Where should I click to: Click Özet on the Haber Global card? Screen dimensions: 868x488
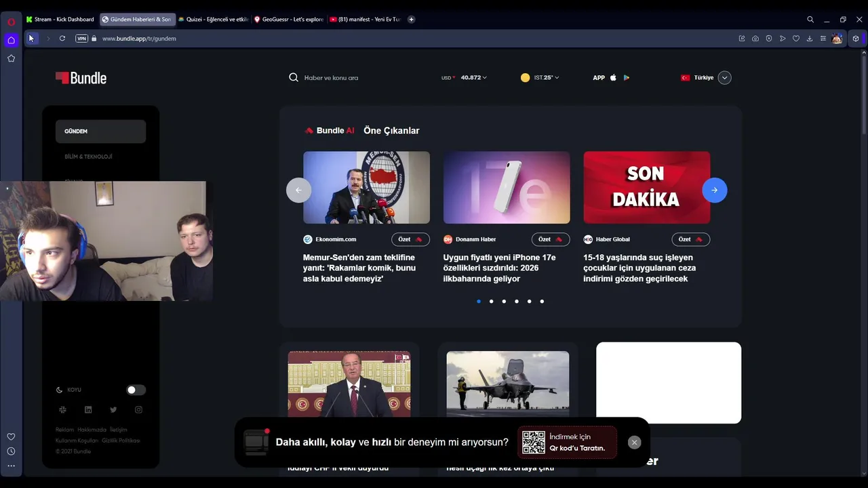coord(691,239)
